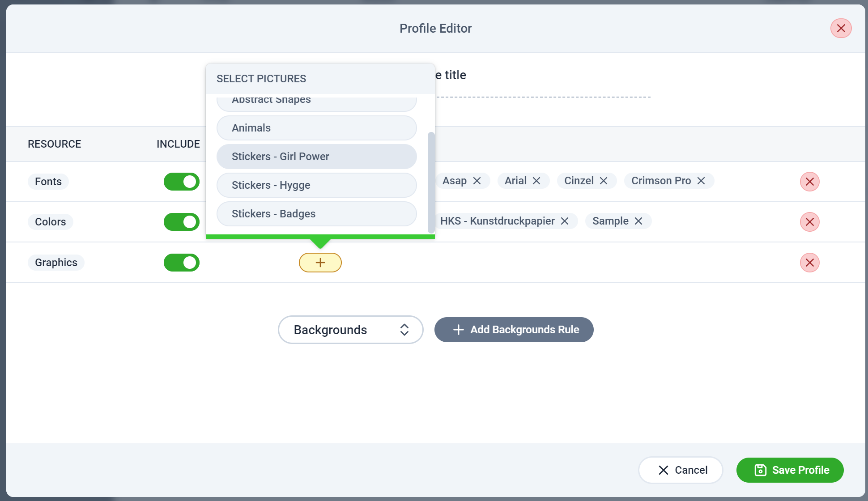Toggle the Colors include switch
Viewport: 868px width, 501px height.
tap(182, 222)
